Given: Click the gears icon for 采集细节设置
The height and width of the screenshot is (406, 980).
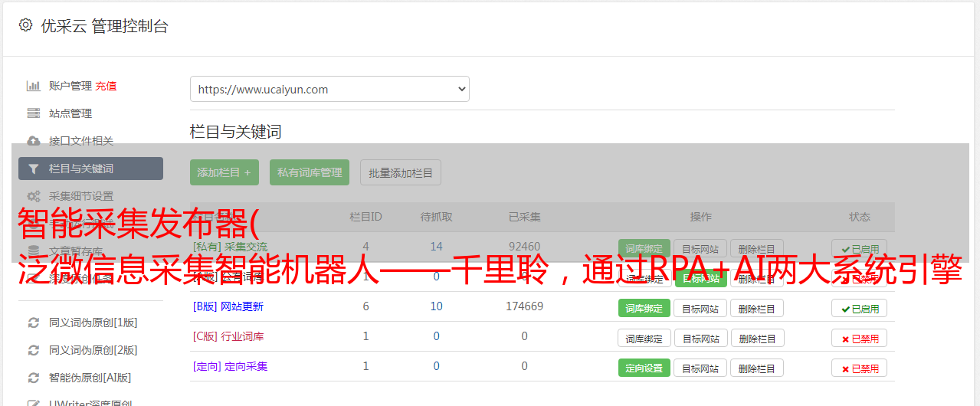Looking at the screenshot, I should (x=34, y=196).
